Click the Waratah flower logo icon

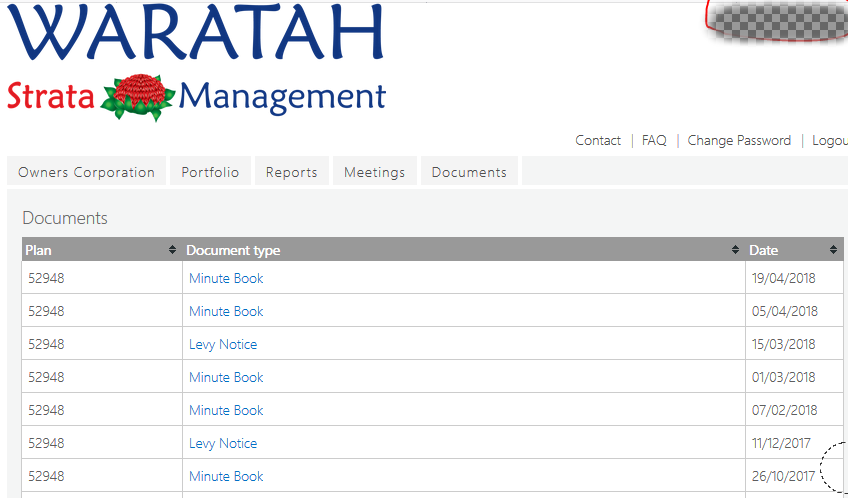(138, 97)
